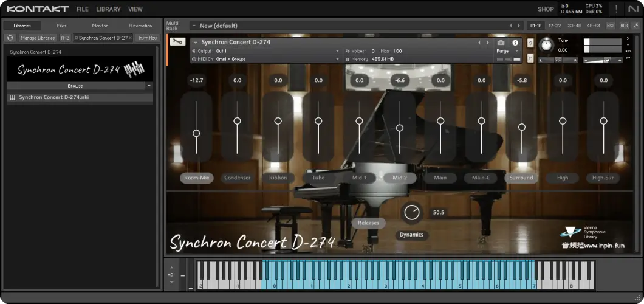Enable the Condenser microphone

tap(238, 178)
